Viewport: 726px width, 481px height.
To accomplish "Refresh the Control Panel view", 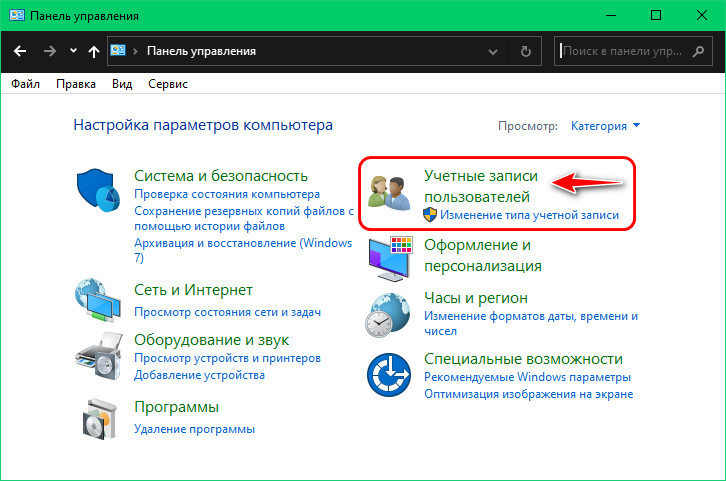I will [x=526, y=51].
